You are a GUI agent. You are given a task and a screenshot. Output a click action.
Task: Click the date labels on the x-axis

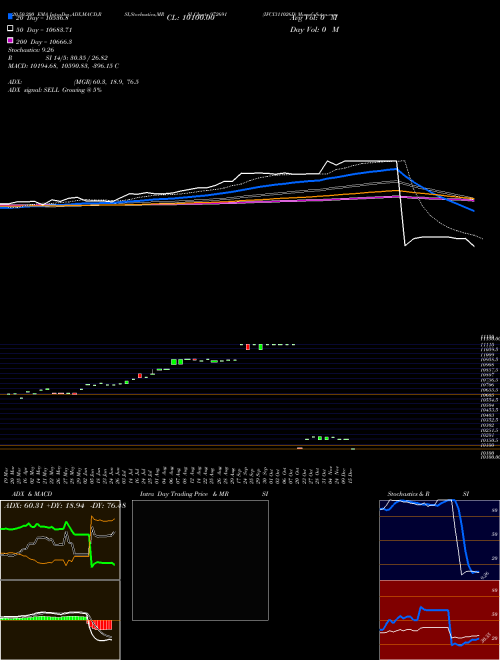pos(179,474)
